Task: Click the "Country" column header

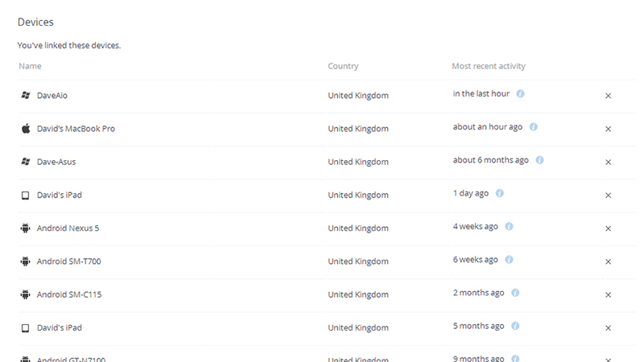Action: click(x=343, y=66)
